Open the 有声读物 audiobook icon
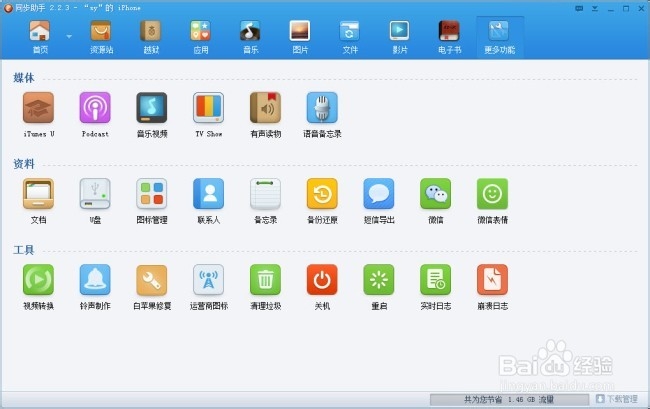The height and width of the screenshot is (409, 650). click(265, 108)
